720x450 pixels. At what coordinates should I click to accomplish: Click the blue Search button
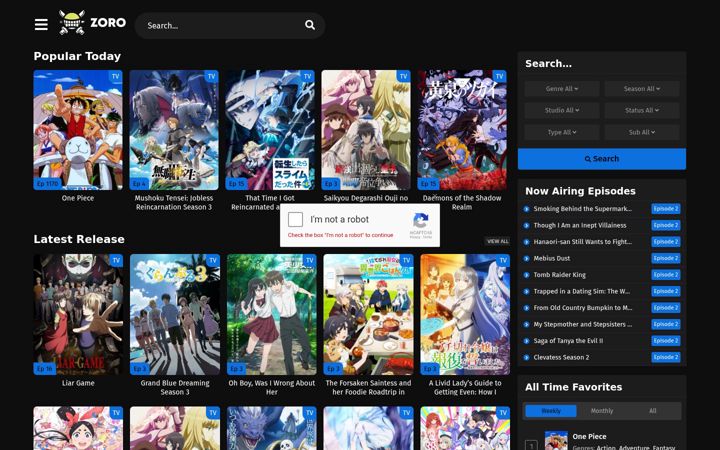[x=602, y=159]
